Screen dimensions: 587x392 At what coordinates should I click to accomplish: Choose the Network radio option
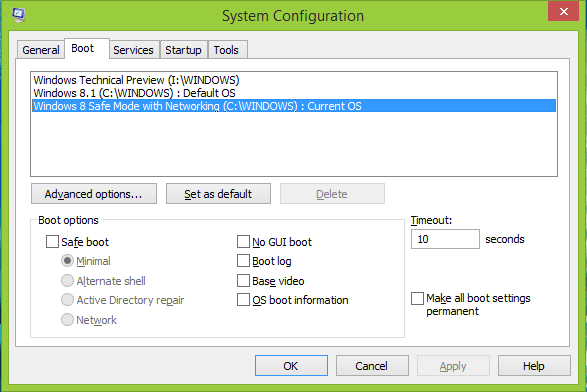(67, 319)
